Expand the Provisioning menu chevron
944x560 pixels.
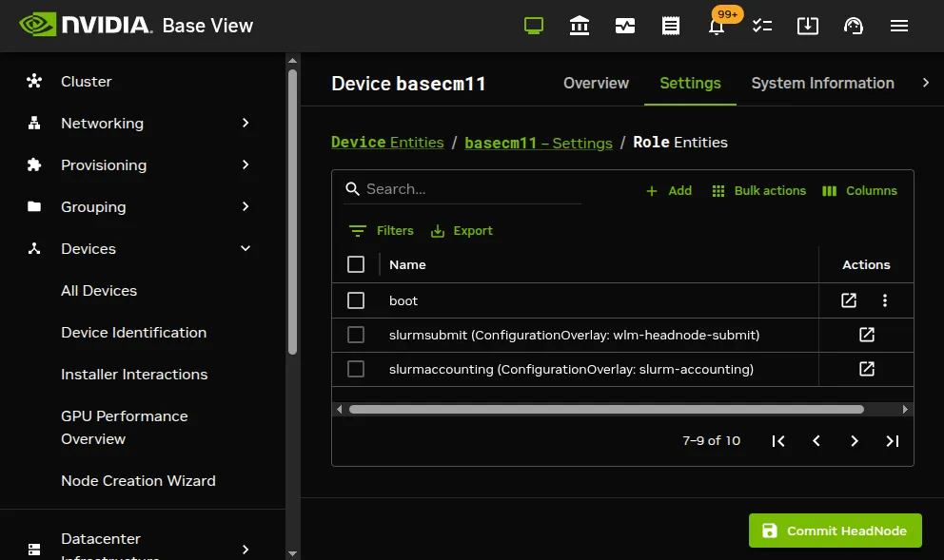tap(245, 164)
